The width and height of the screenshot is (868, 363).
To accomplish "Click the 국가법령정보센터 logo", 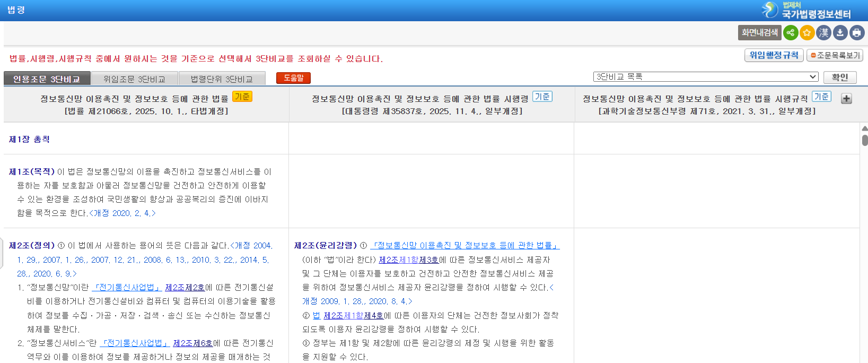I will coord(806,10).
